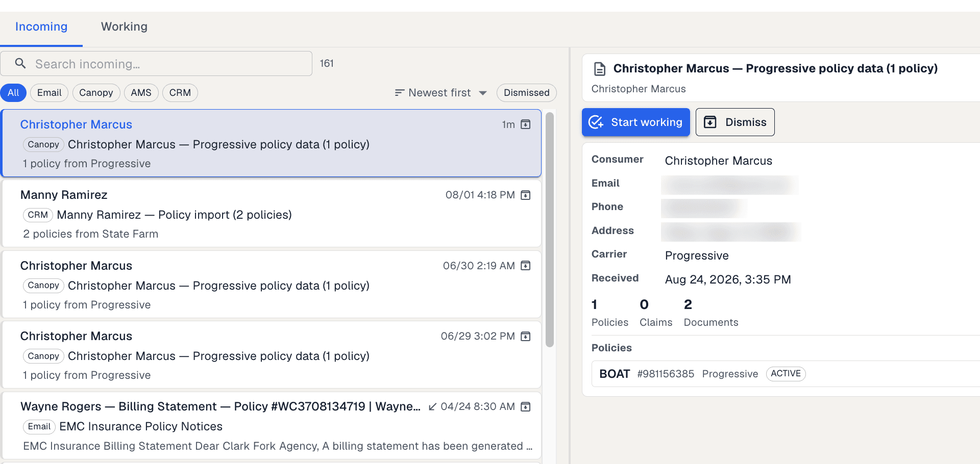980x464 pixels.
Task: Open the BOAT #981156385 policy row
Action: (x=786, y=374)
